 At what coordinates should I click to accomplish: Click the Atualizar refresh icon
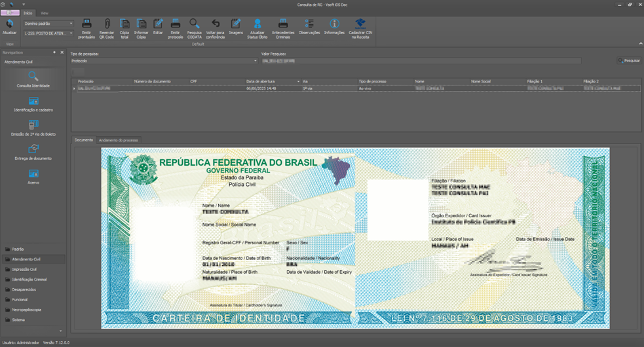[x=9, y=24]
